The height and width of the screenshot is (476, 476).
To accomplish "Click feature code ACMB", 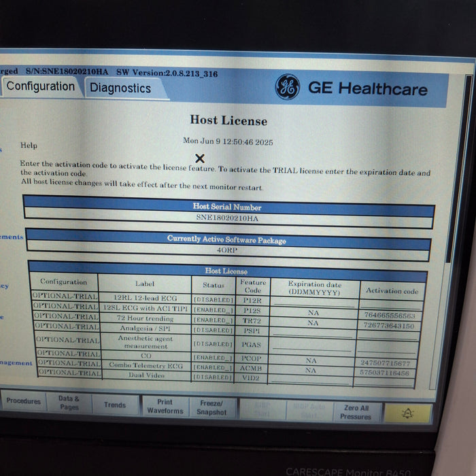I will tap(251, 369).
